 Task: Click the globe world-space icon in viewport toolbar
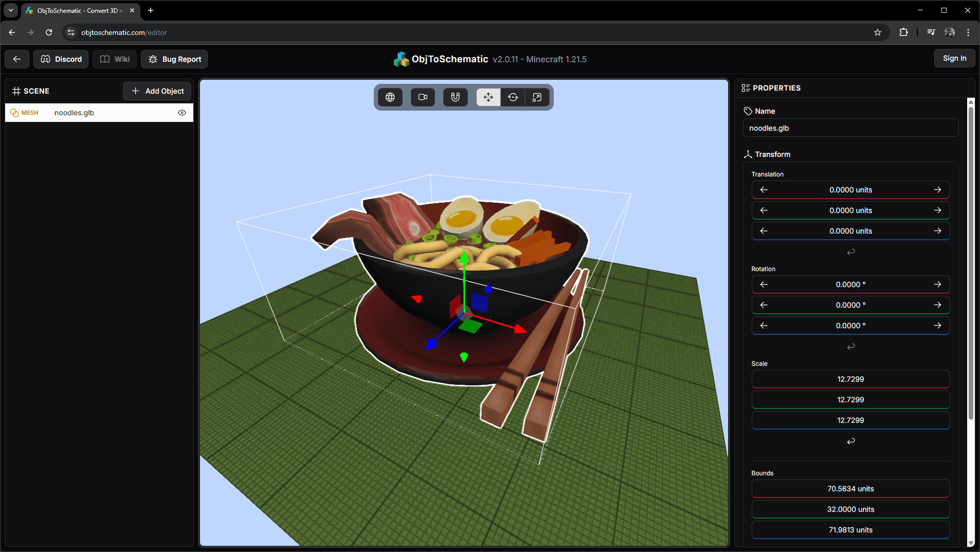pos(390,97)
